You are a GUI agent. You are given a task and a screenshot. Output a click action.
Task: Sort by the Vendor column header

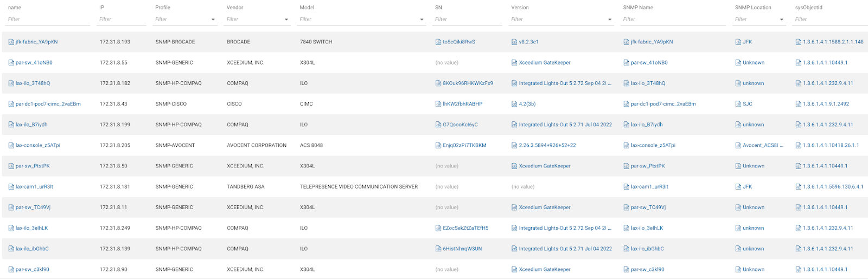click(x=235, y=8)
